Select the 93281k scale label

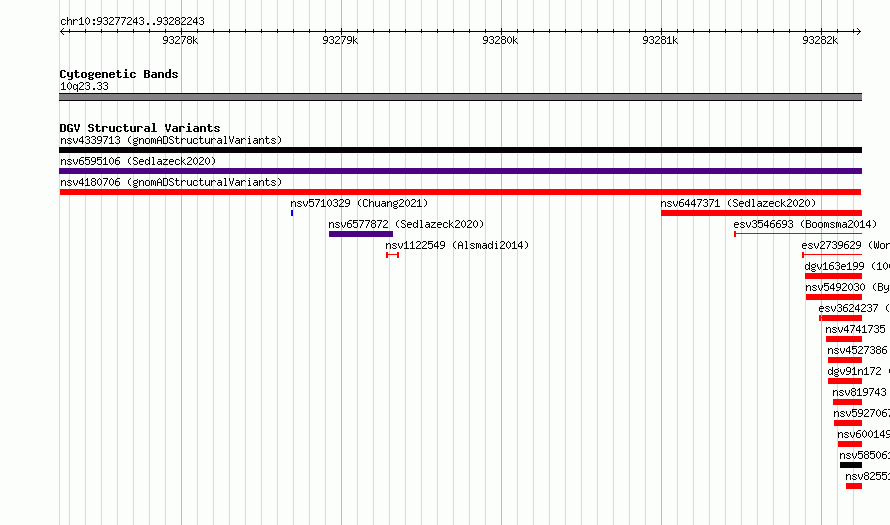point(660,40)
